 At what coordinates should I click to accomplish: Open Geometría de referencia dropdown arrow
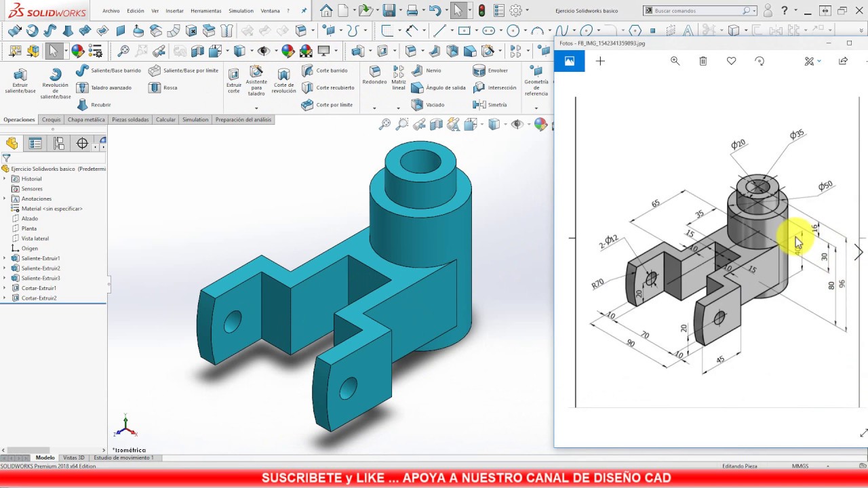pyautogui.click(x=536, y=107)
